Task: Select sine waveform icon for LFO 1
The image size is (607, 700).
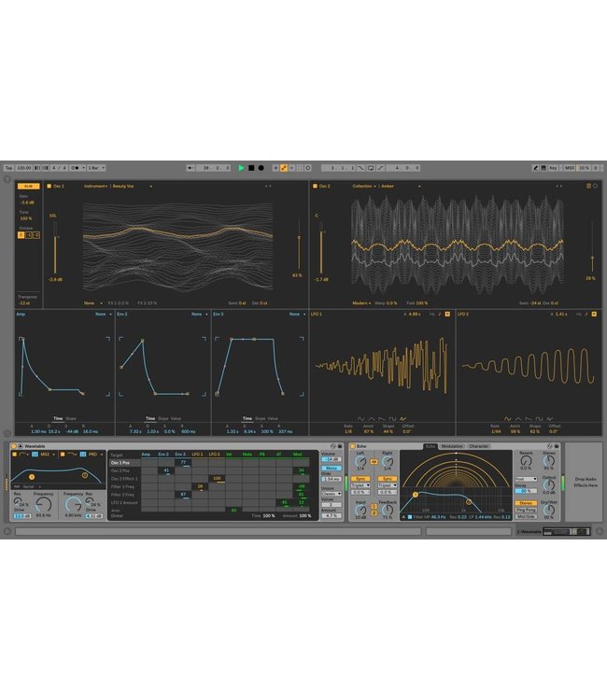Action: (x=360, y=419)
